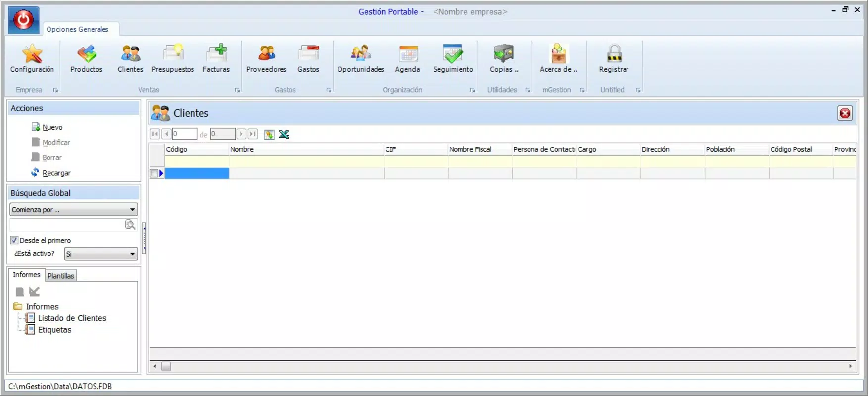The height and width of the screenshot is (396, 868).
Task: Close the Clientes panel with red X
Action: point(845,113)
